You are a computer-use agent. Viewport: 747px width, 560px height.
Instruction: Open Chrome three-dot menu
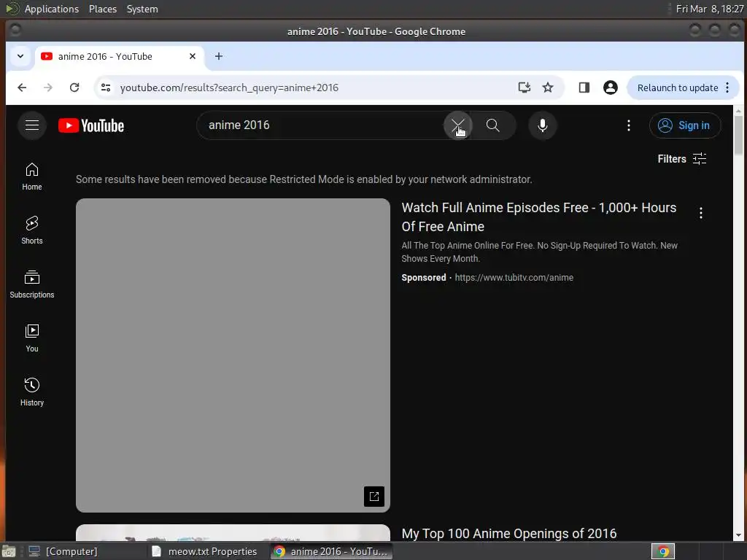tap(727, 87)
